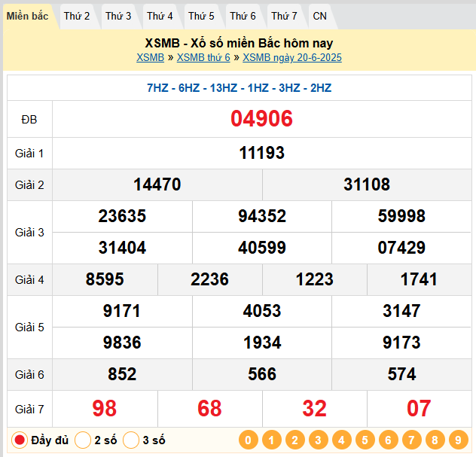Filter by digit 7 circle

pyautogui.click(x=412, y=440)
